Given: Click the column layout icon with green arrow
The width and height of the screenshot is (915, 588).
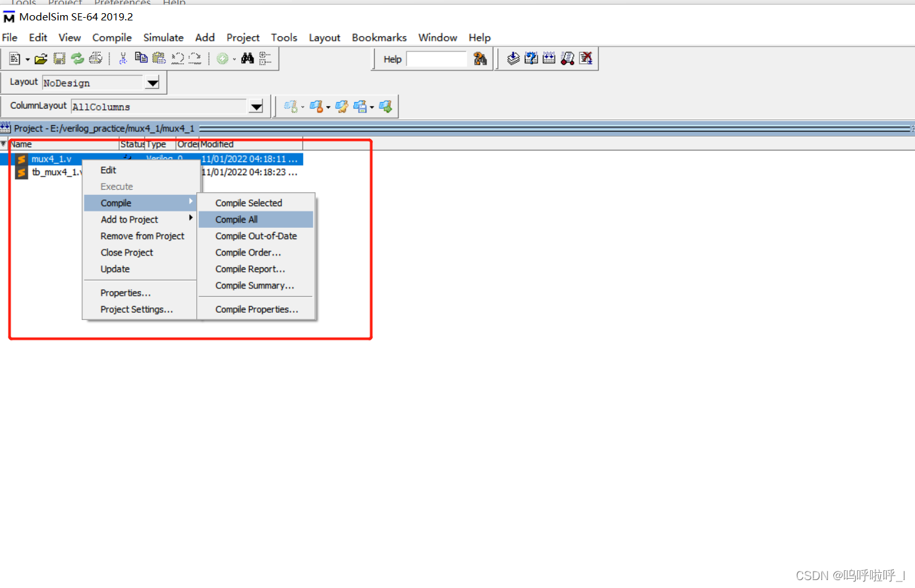Looking at the screenshot, I should click(385, 106).
